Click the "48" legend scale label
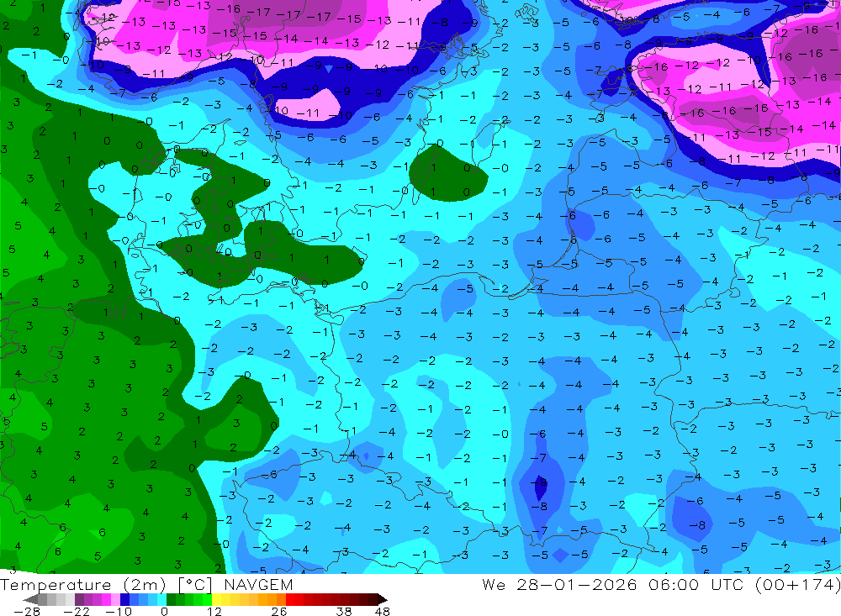The height and width of the screenshot is (616, 841). coord(383,611)
